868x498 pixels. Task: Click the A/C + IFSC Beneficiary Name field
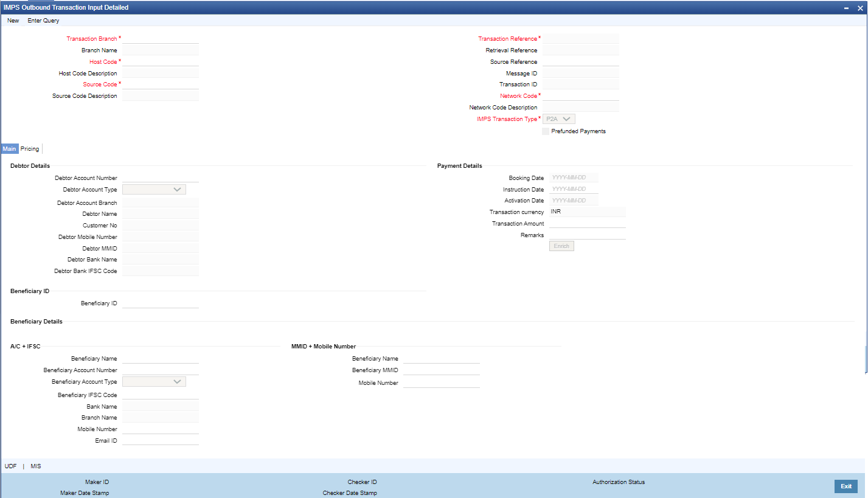pyautogui.click(x=161, y=359)
